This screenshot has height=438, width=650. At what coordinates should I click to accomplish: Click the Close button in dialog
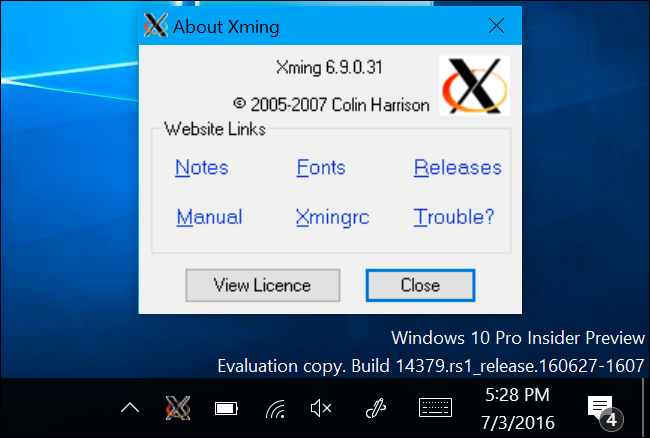(420, 285)
